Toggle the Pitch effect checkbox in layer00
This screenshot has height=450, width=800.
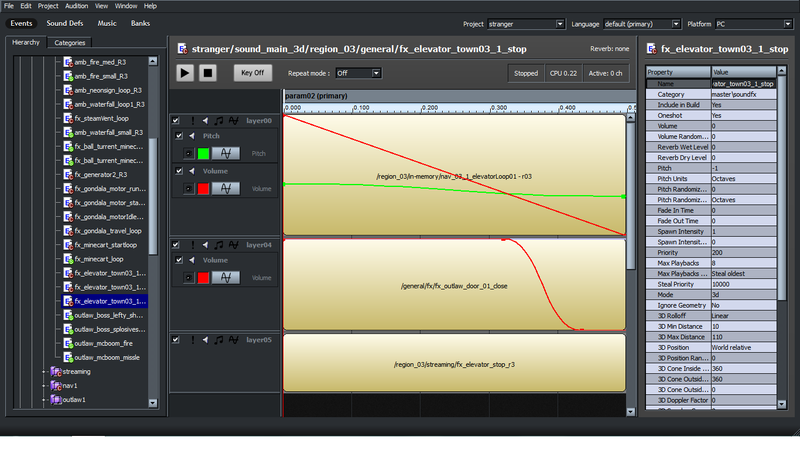(x=179, y=136)
